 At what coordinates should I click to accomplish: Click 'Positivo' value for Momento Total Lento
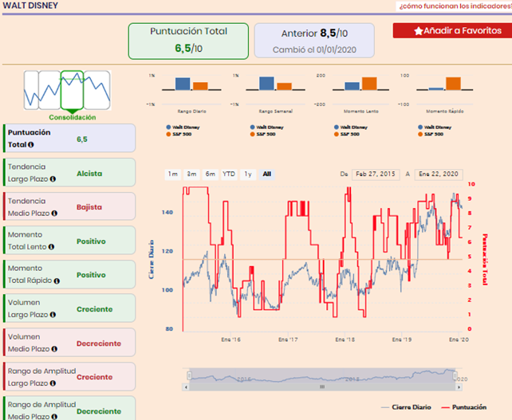tap(91, 241)
